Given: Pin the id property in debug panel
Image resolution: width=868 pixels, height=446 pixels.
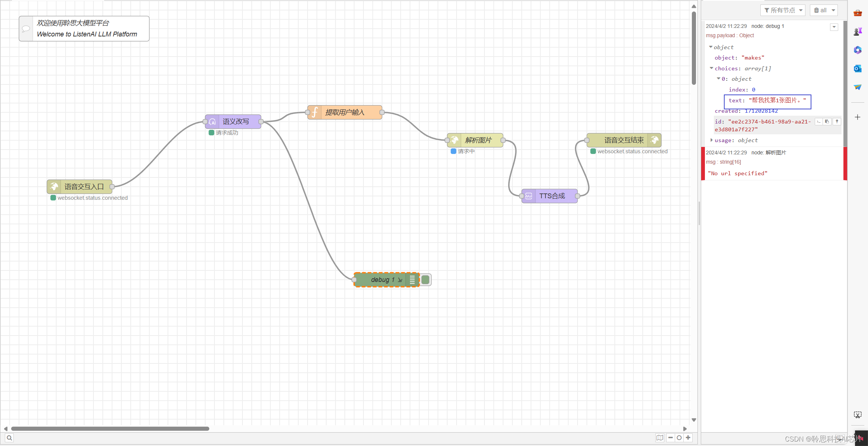Looking at the screenshot, I should coord(837,122).
